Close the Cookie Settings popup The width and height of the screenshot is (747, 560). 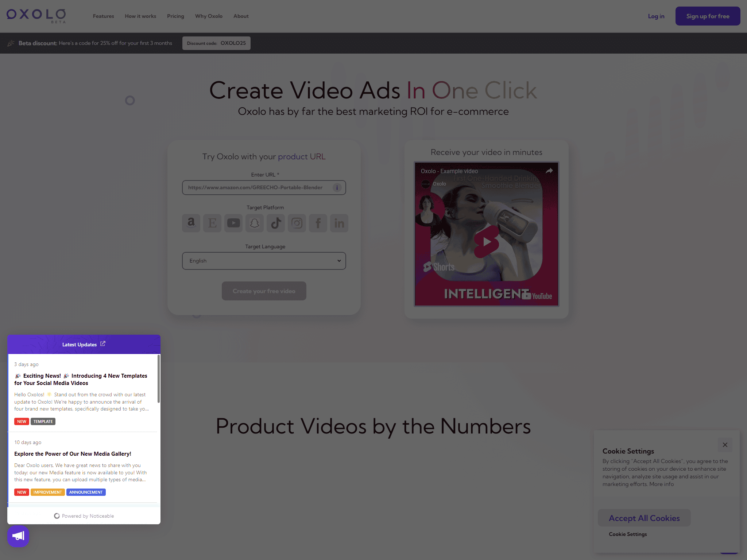coord(725,445)
